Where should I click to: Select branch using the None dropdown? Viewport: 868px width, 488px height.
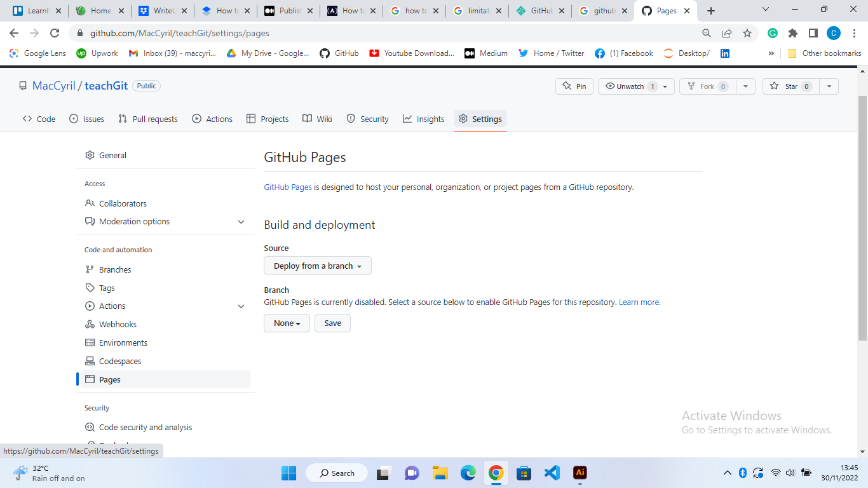click(287, 323)
